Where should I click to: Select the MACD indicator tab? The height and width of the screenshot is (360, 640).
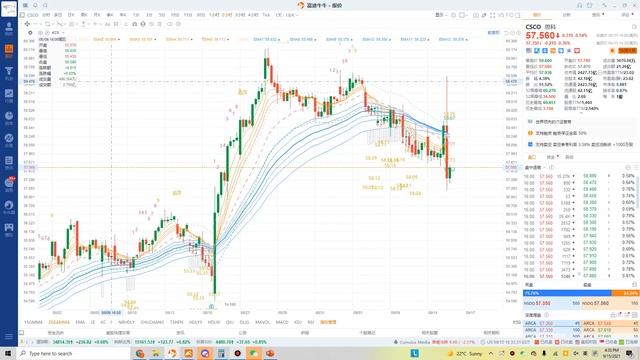pos(282,322)
